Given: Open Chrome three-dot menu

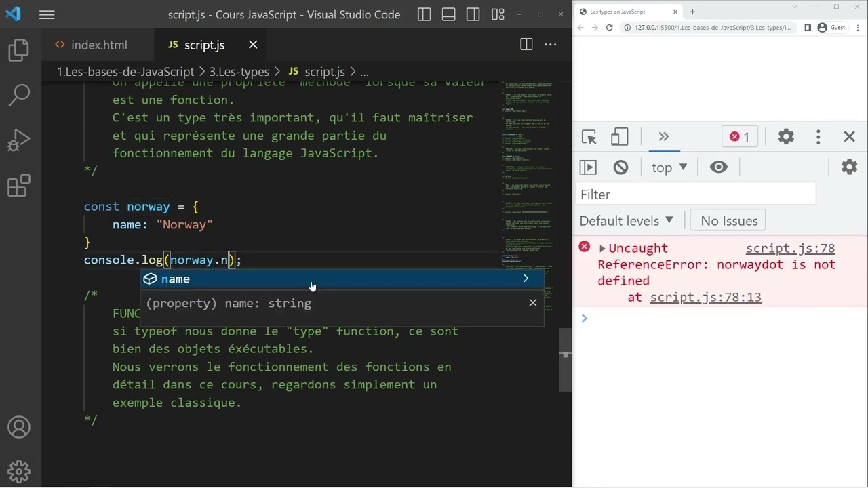Looking at the screenshot, I should click(x=859, y=28).
